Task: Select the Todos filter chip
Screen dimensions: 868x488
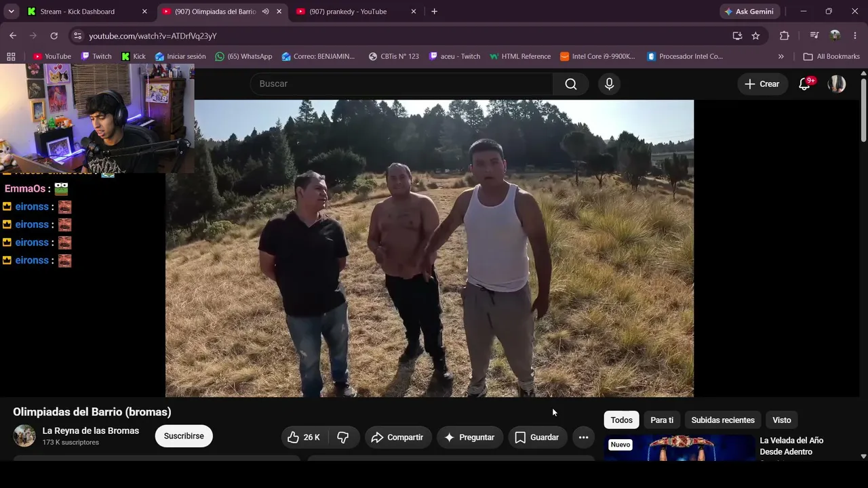Action: tap(622, 420)
